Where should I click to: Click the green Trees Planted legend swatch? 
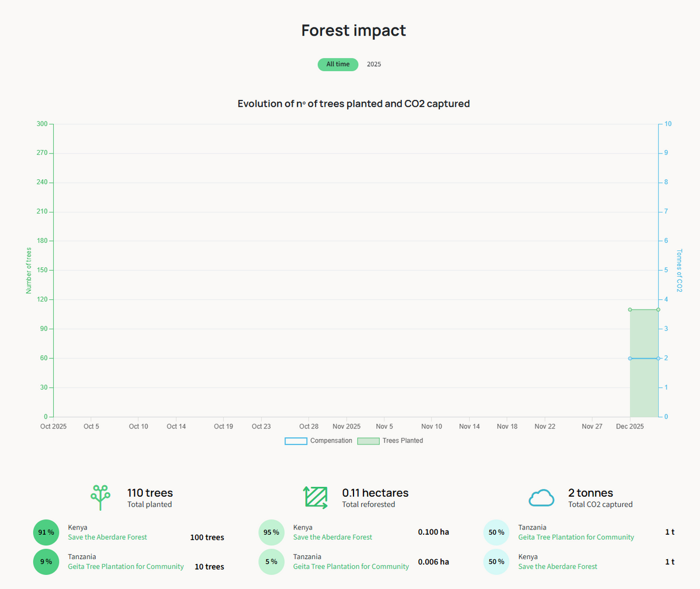(x=368, y=441)
